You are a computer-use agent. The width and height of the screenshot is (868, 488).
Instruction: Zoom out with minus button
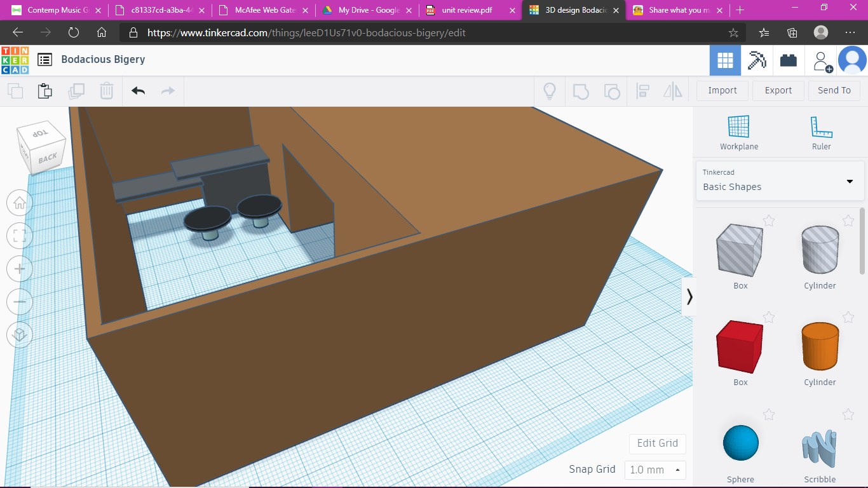[20, 302]
